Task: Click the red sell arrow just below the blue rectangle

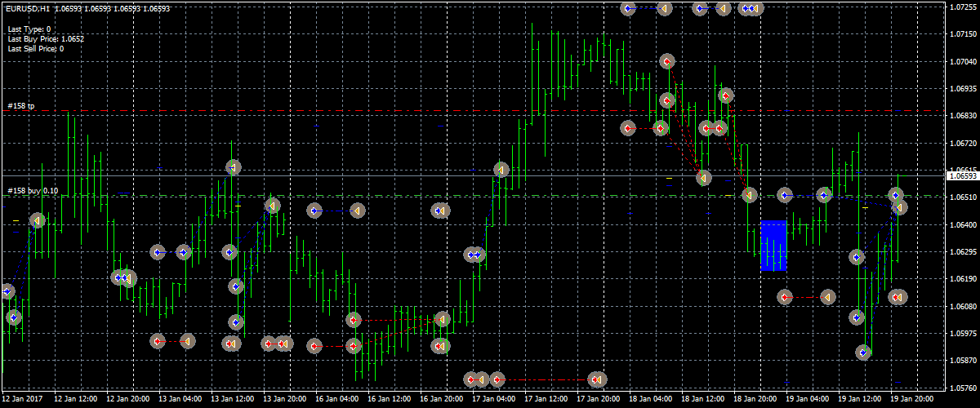Action: pyautogui.click(x=785, y=297)
